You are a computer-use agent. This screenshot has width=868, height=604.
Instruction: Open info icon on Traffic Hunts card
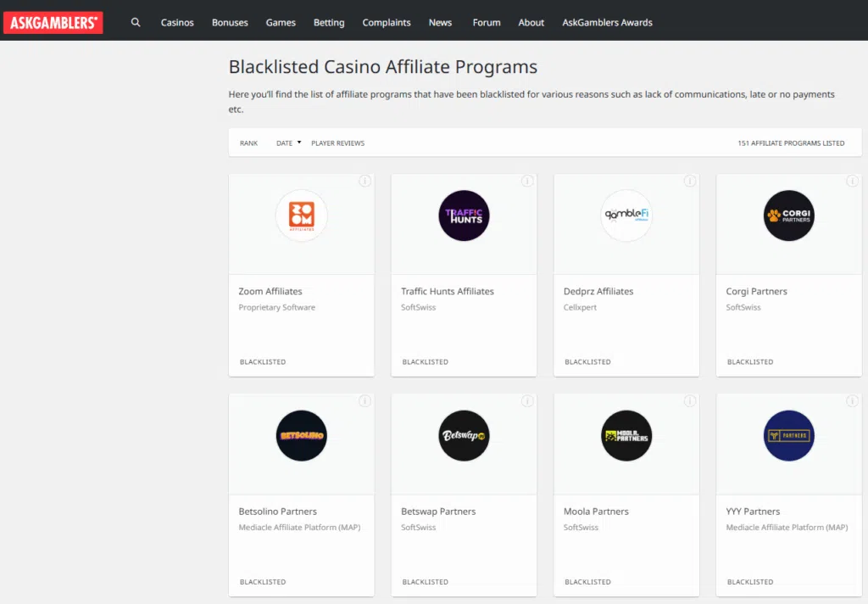(527, 181)
